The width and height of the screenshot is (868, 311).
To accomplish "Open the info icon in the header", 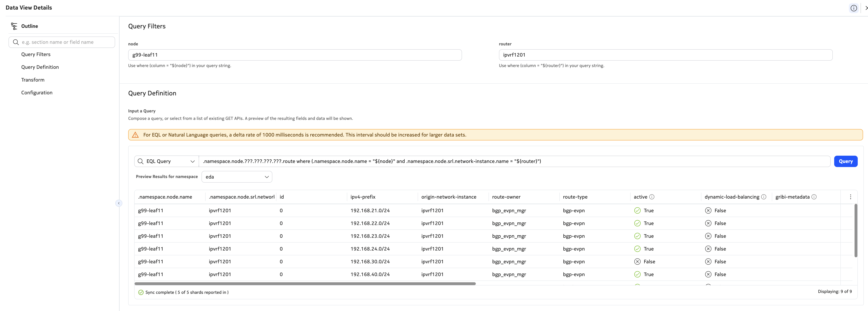I will click(x=853, y=8).
